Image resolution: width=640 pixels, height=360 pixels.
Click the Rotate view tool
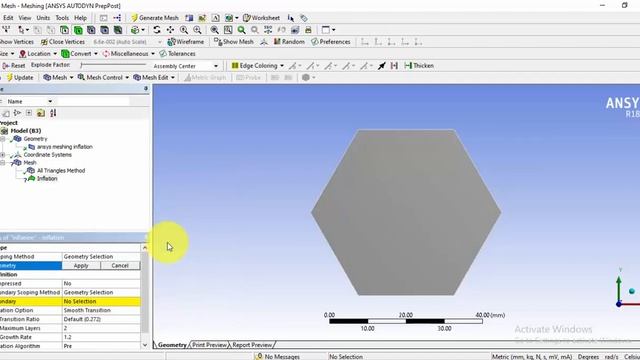click(x=157, y=30)
